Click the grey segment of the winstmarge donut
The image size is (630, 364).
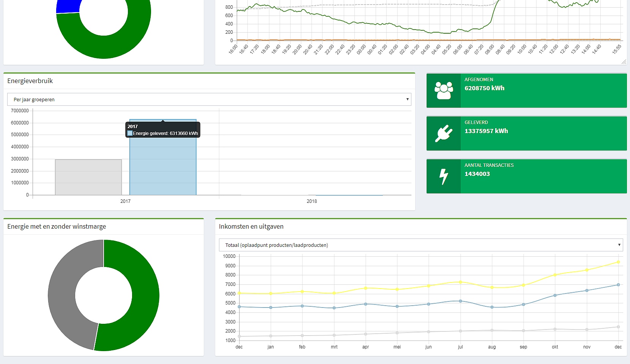point(62,292)
